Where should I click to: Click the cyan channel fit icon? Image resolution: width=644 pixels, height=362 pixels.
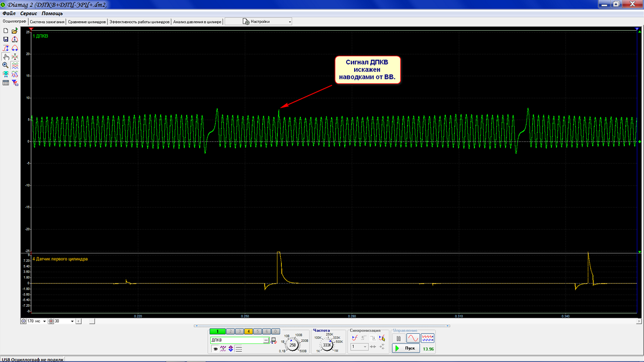point(6,74)
